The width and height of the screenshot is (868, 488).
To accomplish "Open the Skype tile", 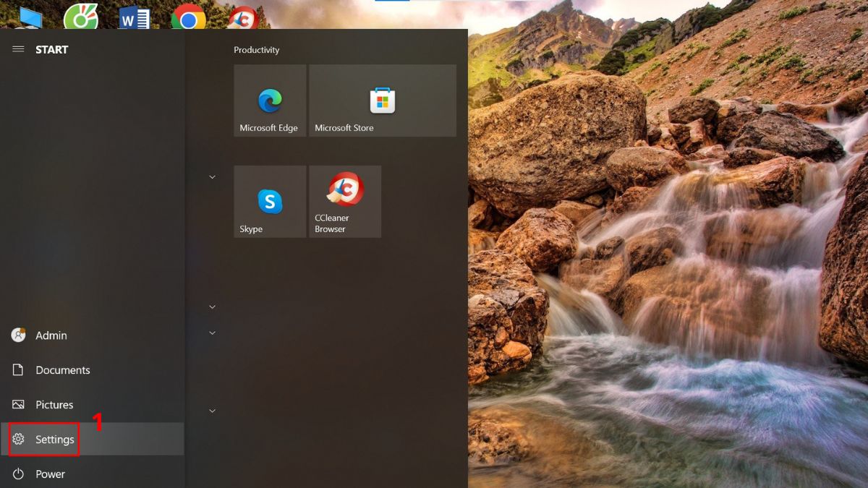I will pyautogui.click(x=270, y=202).
